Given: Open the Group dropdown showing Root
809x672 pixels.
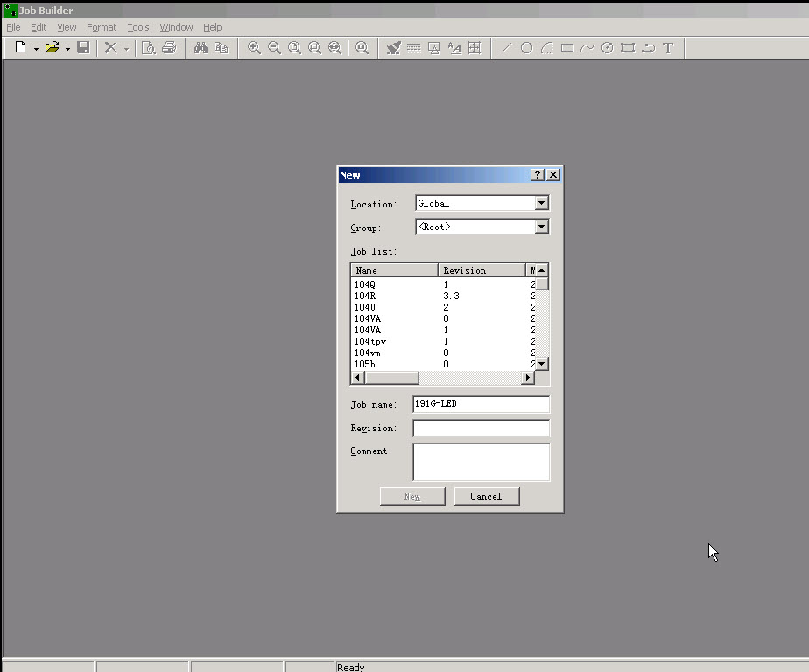Looking at the screenshot, I should pyautogui.click(x=541, y=227).
